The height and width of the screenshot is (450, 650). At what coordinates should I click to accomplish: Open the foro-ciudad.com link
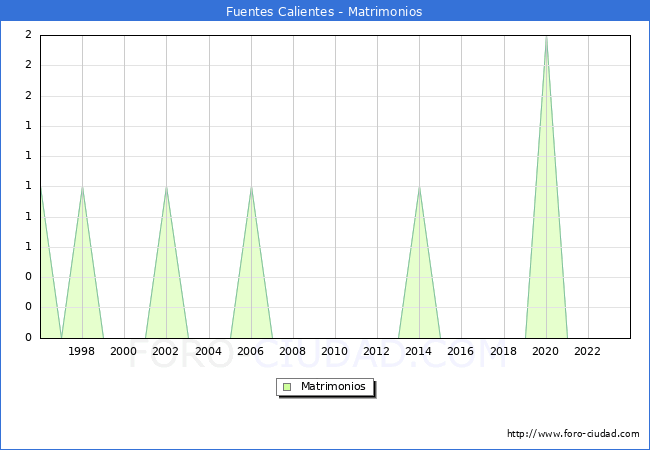573,434
